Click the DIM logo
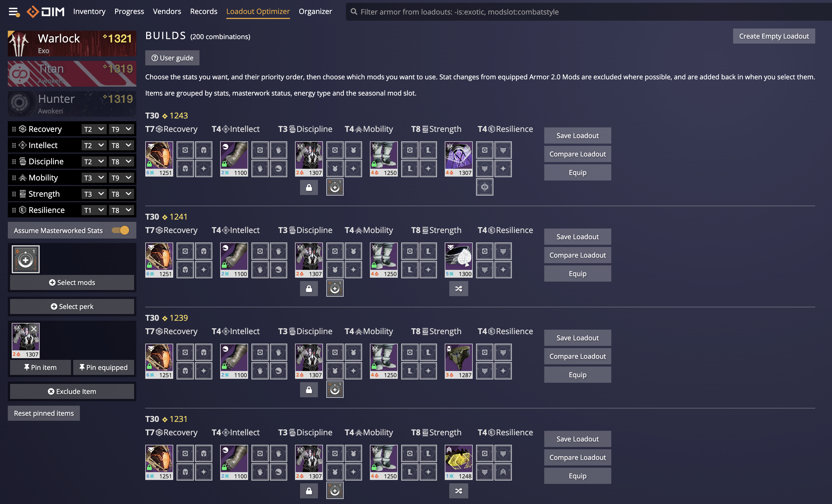The image size is (832, 504). tap(46, 12)
